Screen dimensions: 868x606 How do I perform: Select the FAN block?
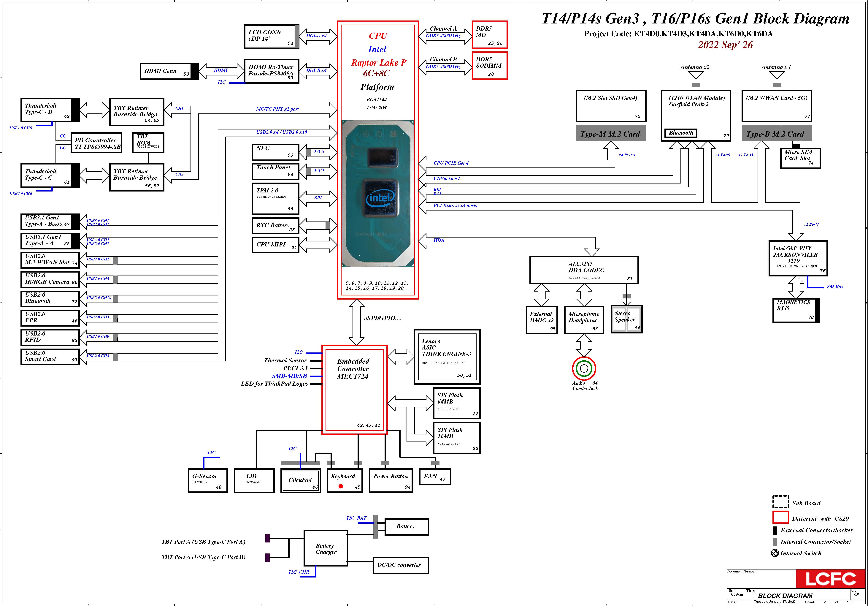click(435, 477)
